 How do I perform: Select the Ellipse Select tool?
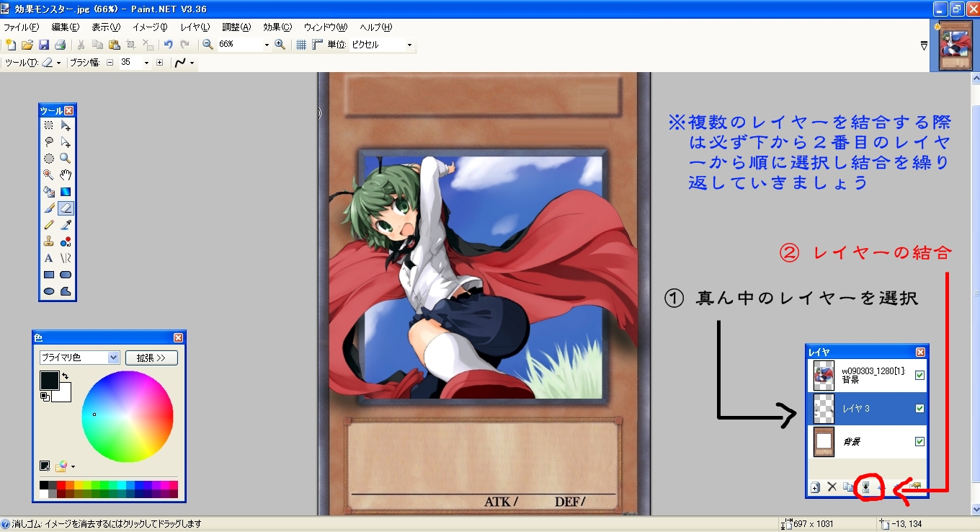(49, 159)
